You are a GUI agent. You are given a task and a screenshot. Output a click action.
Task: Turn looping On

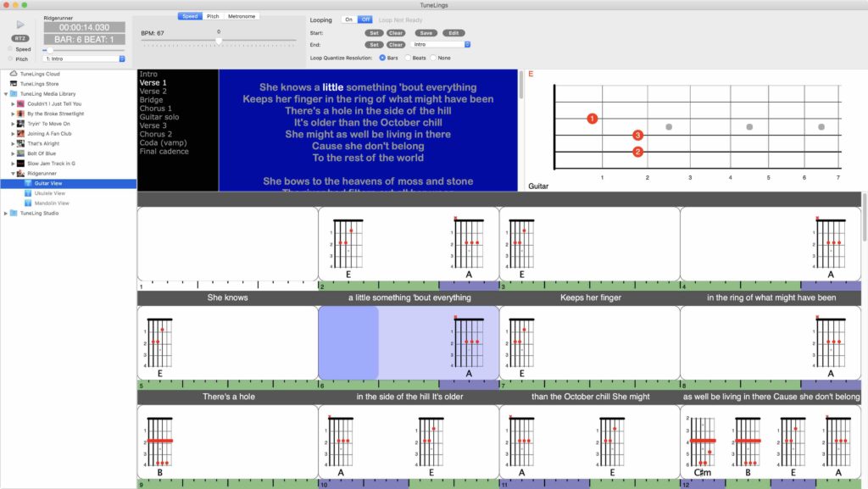(348, 19)
